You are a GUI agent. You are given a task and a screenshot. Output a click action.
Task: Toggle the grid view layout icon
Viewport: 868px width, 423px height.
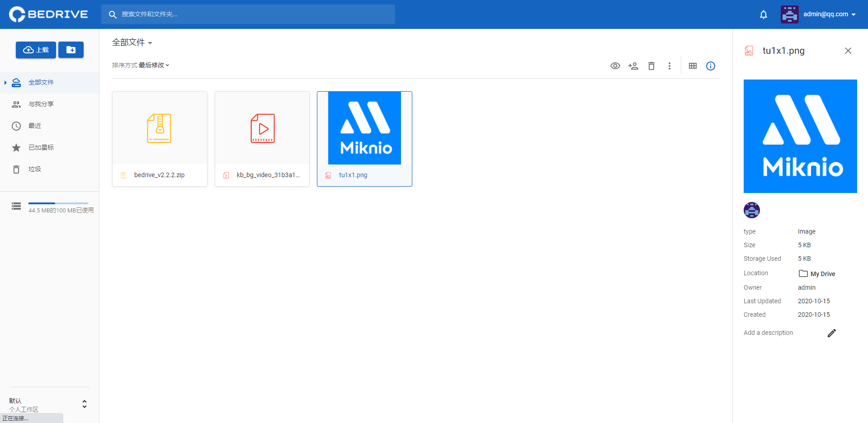click(693, 66)
